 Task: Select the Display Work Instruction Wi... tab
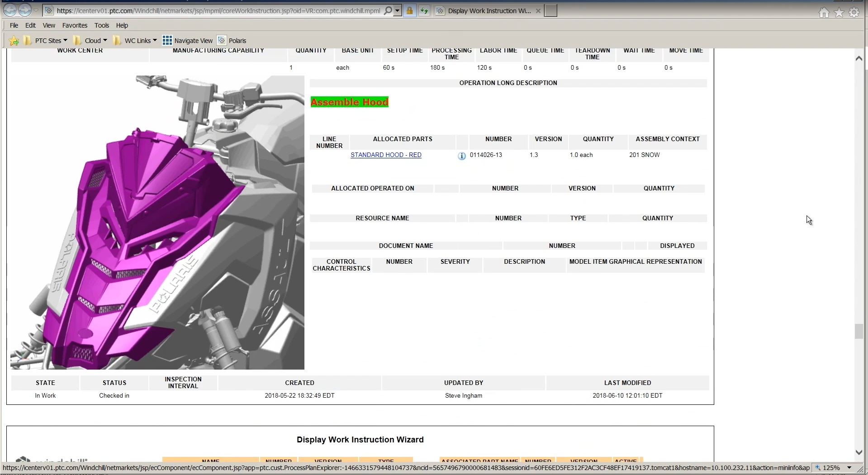(488, 11)
